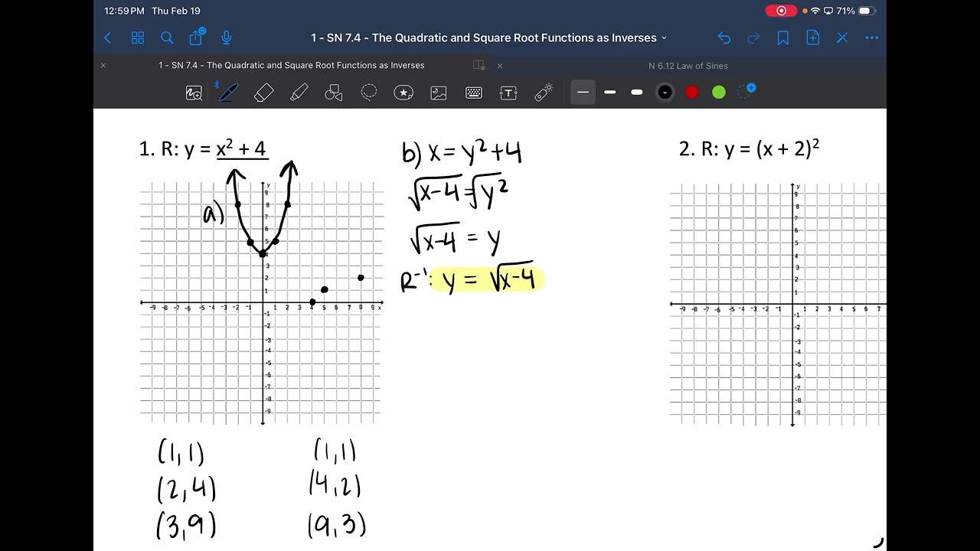
Task: Bookmark the current page
Action: [783, 37]
